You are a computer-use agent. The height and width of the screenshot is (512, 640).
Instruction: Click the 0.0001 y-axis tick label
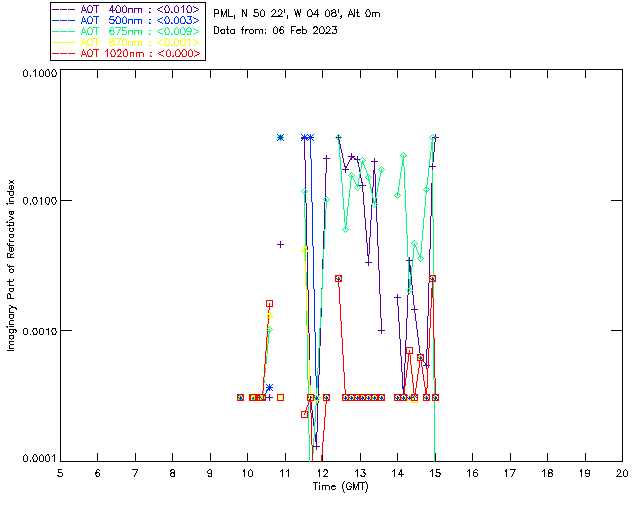point(38,458)
